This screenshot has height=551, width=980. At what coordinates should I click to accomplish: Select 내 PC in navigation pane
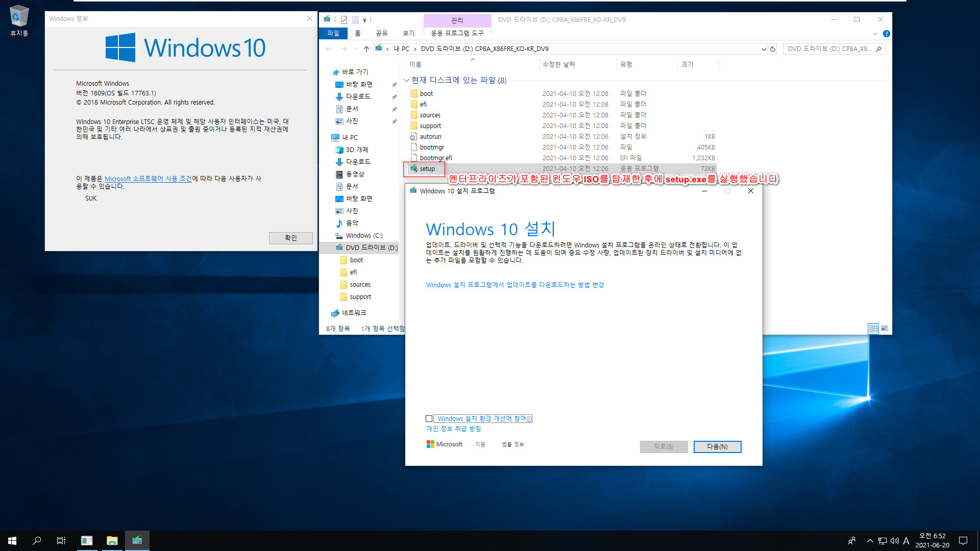pyautogui.click(x=350, y=138)
